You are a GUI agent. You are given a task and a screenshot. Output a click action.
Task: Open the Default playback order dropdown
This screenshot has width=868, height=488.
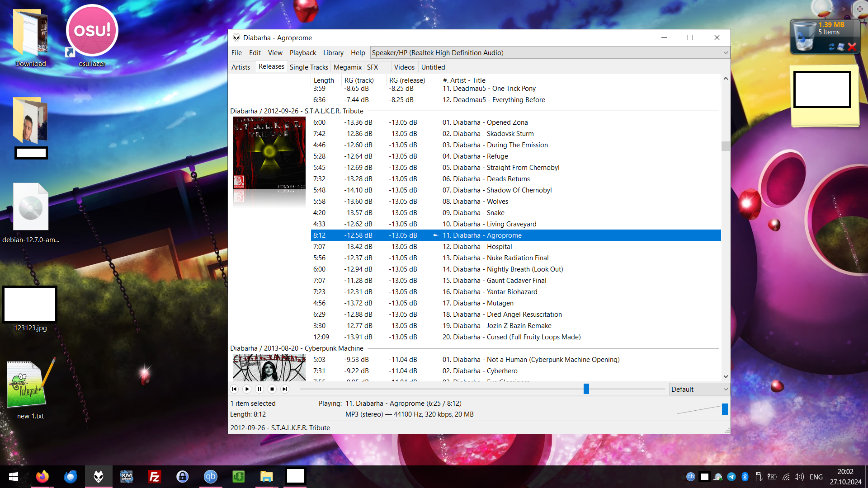[x=699, y=389]
